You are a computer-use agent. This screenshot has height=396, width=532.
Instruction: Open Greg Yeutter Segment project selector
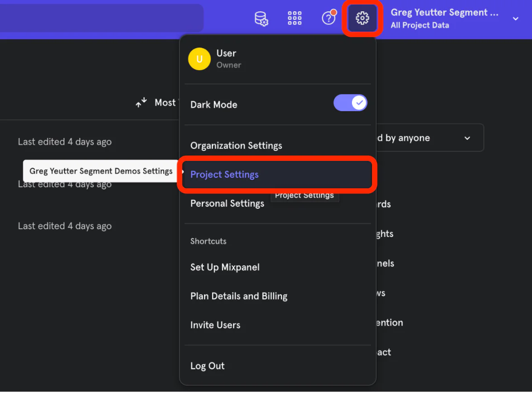tap(444, 19)
